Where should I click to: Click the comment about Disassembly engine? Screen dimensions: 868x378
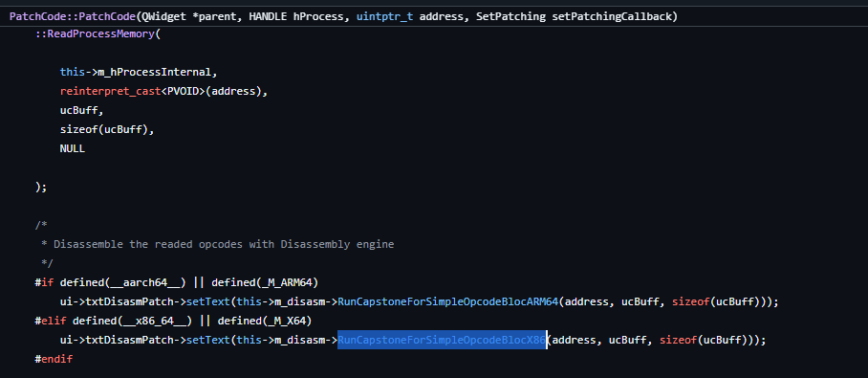coord(224,244)
